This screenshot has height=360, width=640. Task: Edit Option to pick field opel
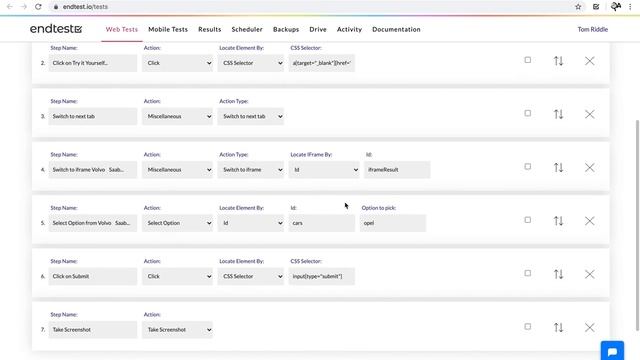393,223
